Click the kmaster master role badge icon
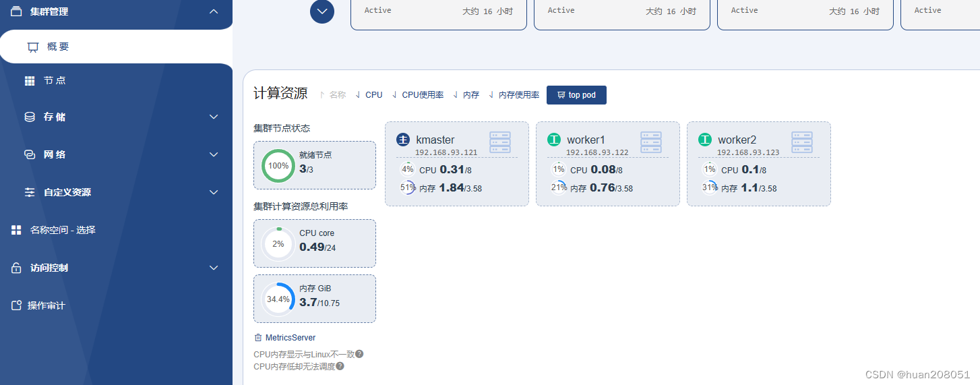 pyautogui.click(x=403, y=140)
